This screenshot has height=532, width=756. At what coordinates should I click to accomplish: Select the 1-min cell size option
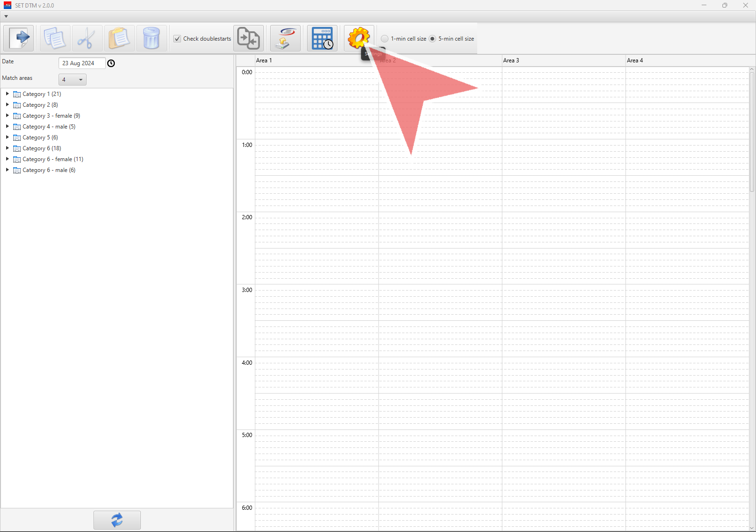pos(385,39)
